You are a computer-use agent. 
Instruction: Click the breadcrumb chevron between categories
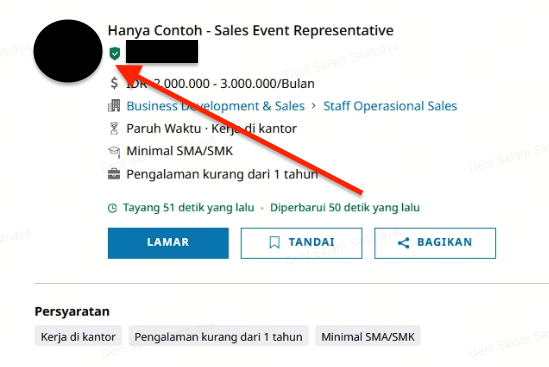tap(313, 106)
